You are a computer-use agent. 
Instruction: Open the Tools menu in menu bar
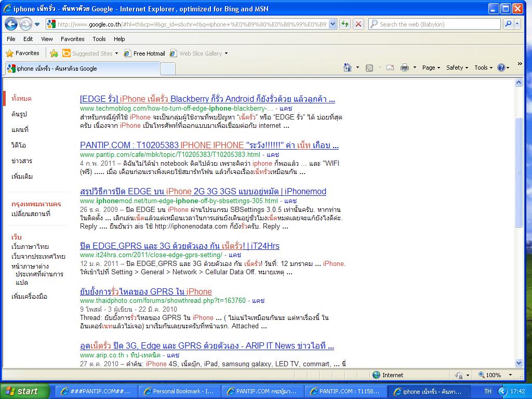[x=99, y=39]
